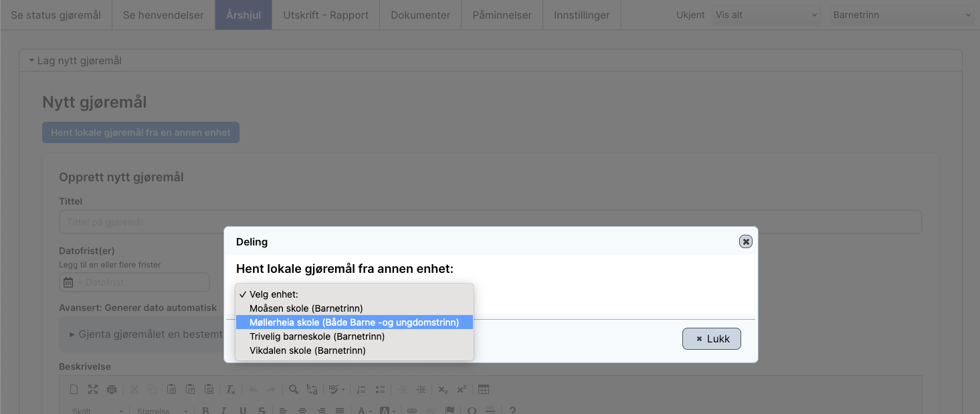The width and height of the screenshot is (980, 414).
Task: Click the + Datofrist date field
Action: (134, 282)
